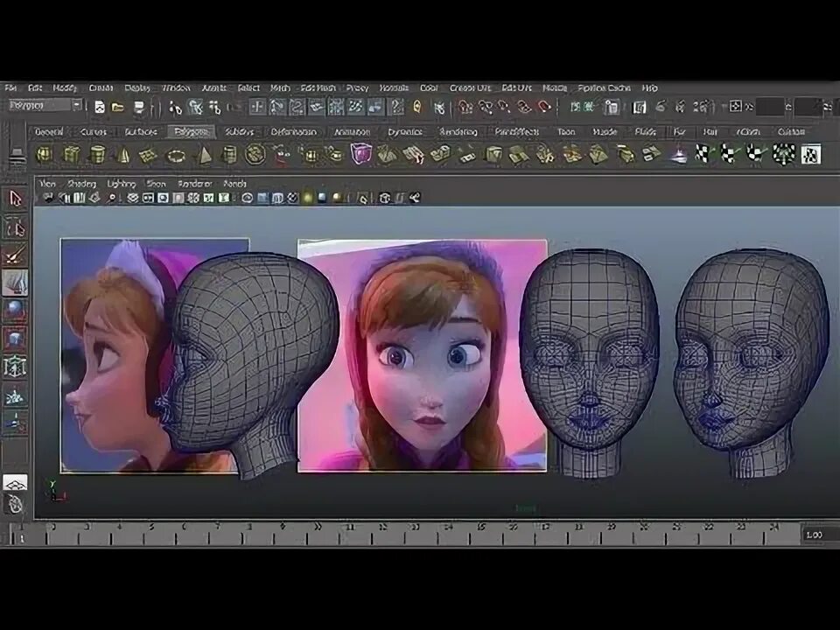The width and height of the screenshot is (840, 630).
Task: Create a polygon plane from shelf
Action: coord(149,156)
